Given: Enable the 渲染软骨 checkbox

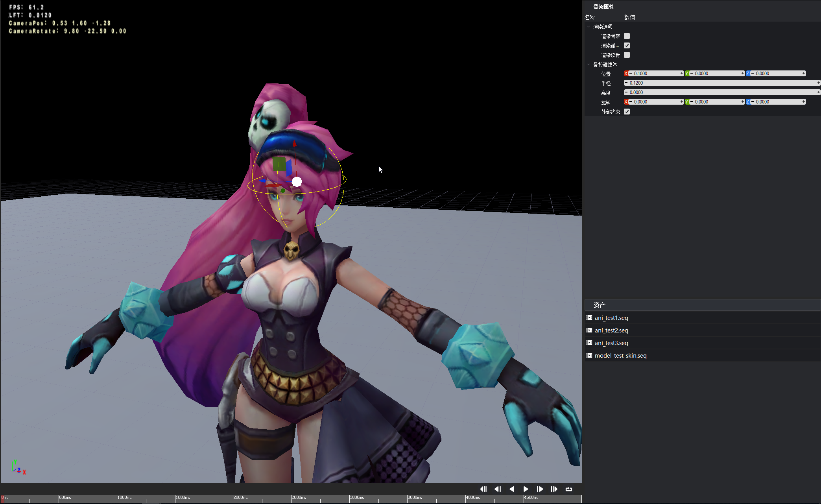Looking at the screenshot, I should pyautogui.click(x=627, y=55).
